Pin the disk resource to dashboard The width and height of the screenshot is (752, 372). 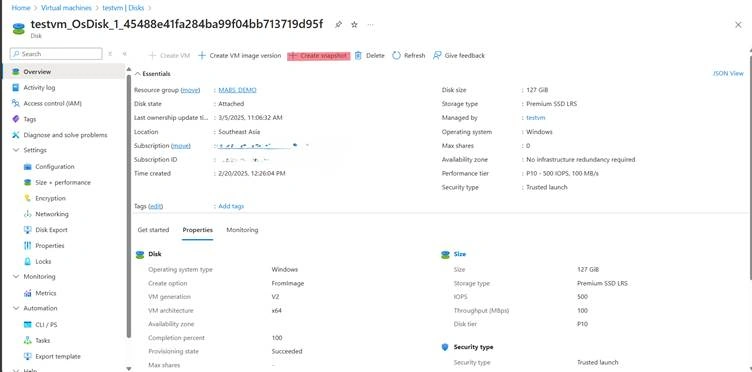(x=339, y=24)
